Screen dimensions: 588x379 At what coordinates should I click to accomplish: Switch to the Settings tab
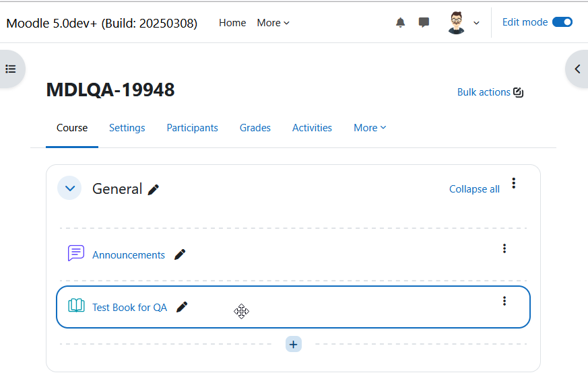[127, 128]
